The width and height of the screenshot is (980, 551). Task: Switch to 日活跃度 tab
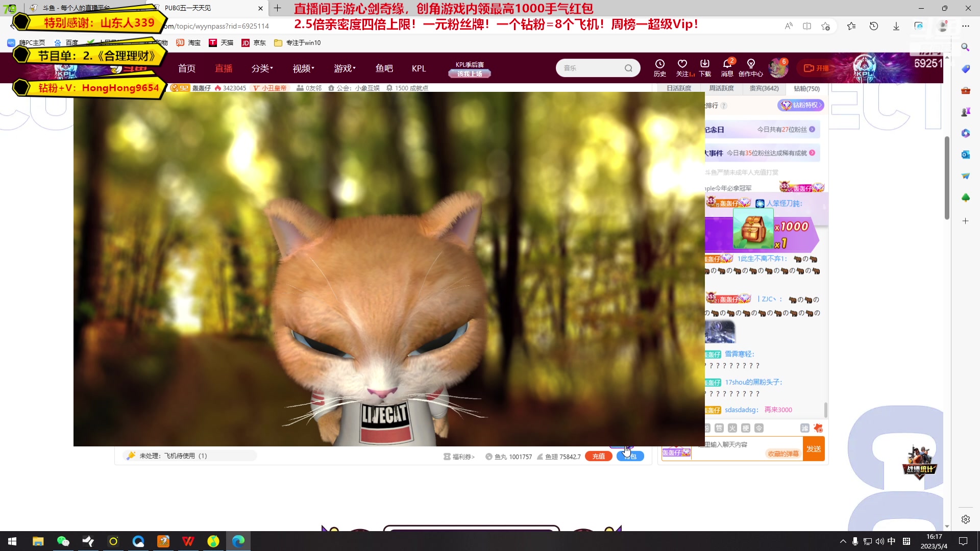pos(679,88)
